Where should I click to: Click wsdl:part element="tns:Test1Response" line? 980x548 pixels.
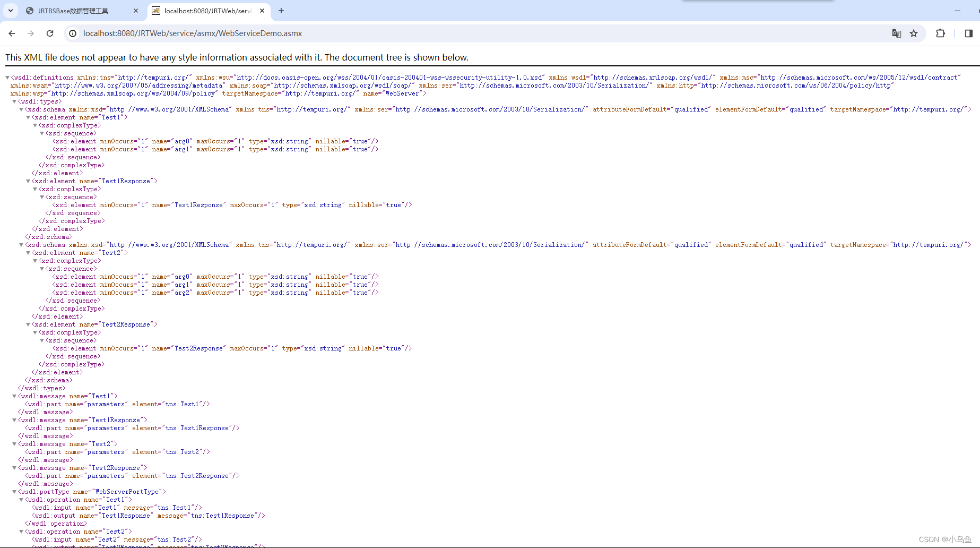click(132, 428)
